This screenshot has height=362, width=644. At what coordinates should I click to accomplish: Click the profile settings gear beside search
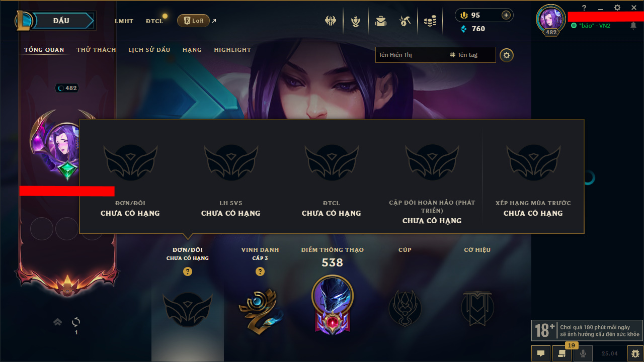507,55
